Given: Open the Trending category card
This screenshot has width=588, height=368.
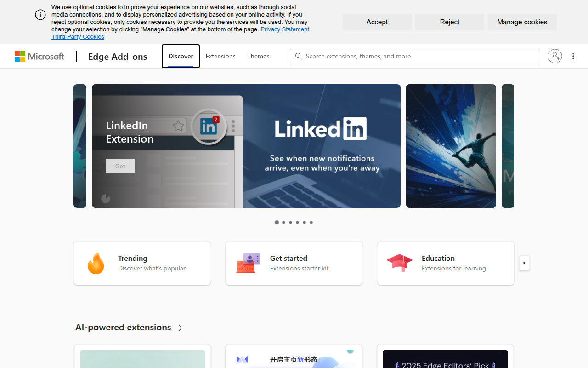Looking at the screenshot, I should [142, 263].
